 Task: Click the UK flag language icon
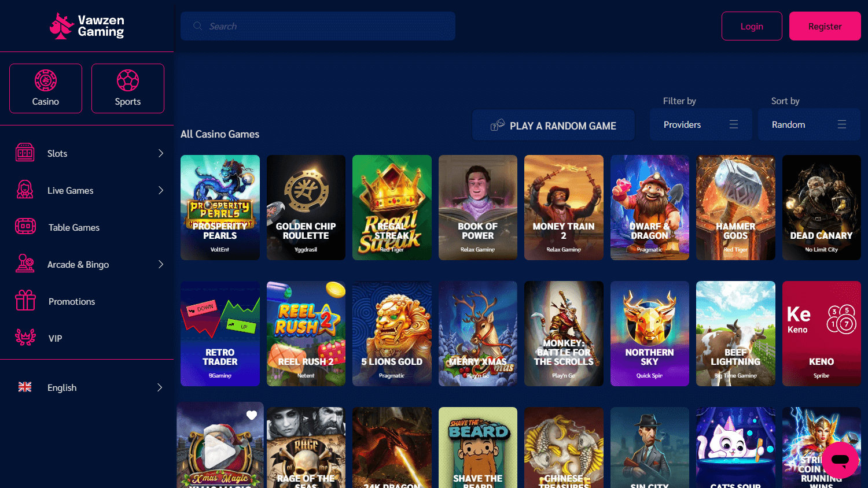click(25, 387)
